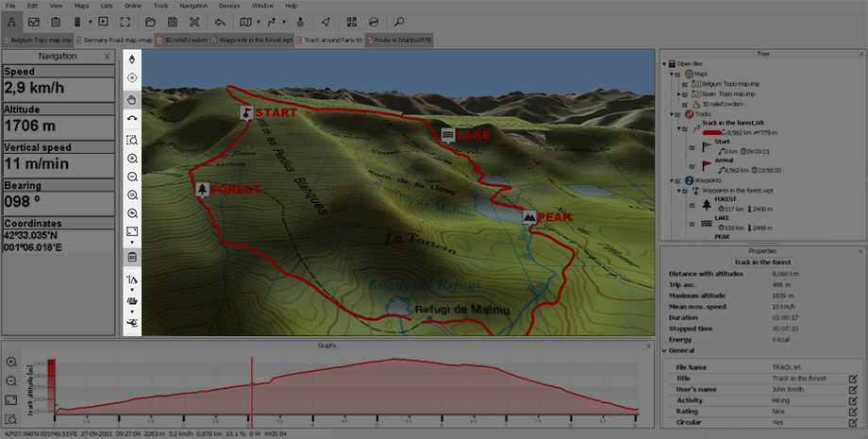
Task: Select the hand pan tool
Action: 132,98
